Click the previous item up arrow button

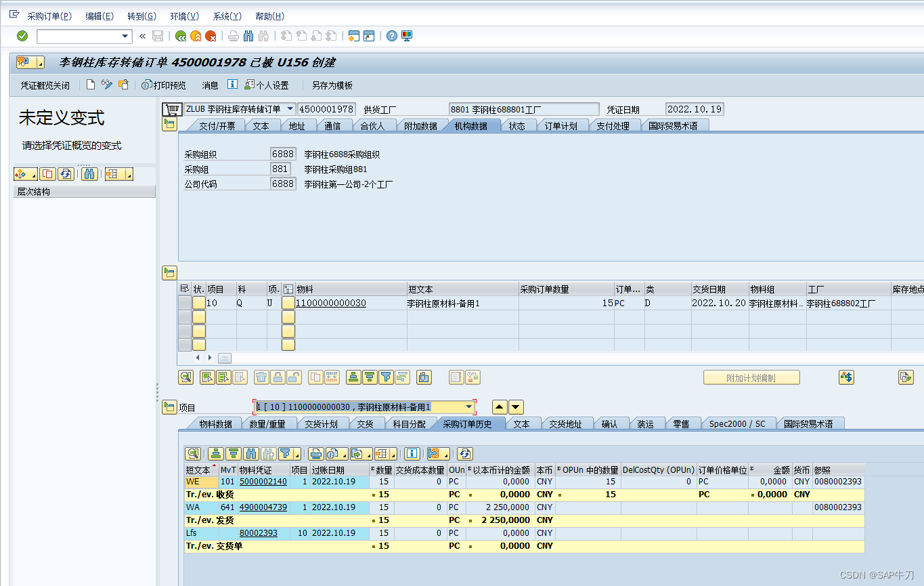click(500, 407)
